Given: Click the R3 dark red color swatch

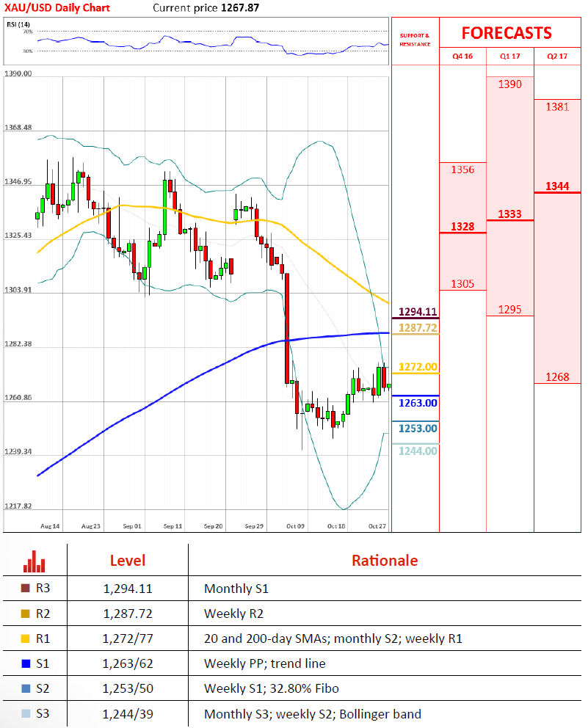Looking at the screenshot, I should 26,589.
